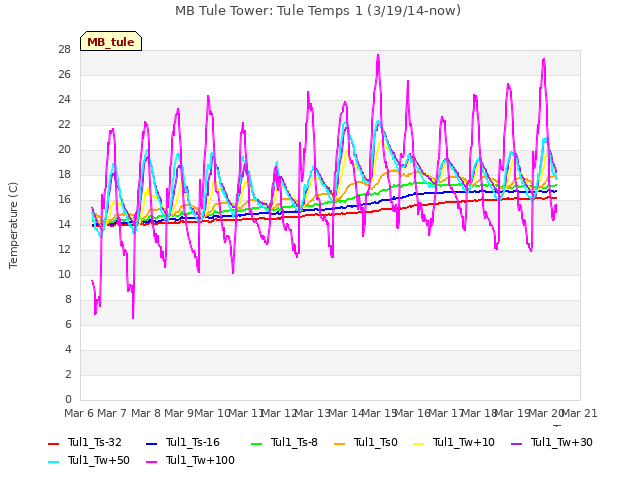The image size is (640, 480).
Task: Click the Mar 21 x-axis tick label
Action: point(580,413)
